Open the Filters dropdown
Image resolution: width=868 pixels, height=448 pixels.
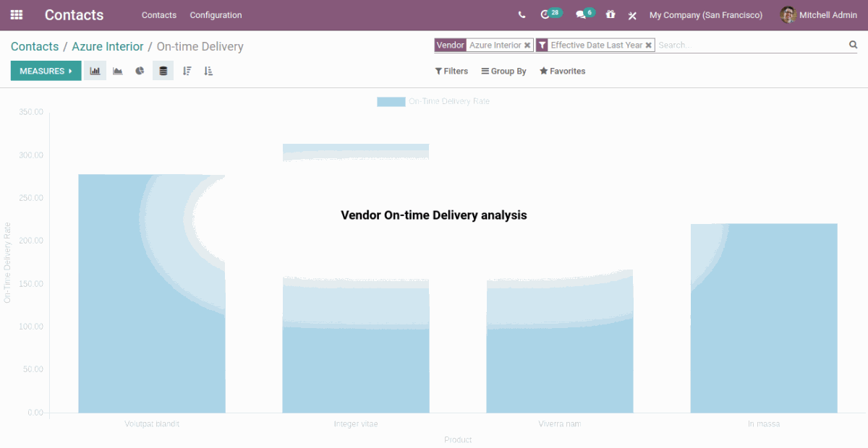click(451, 72)
